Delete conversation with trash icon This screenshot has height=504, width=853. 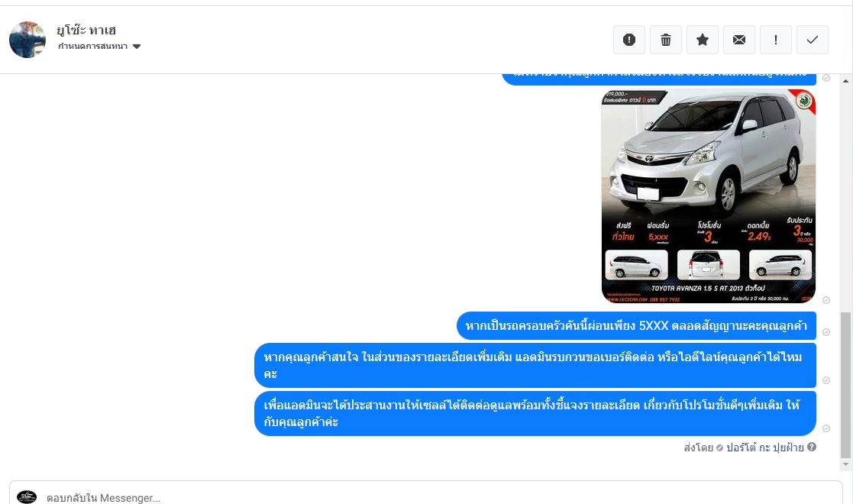point(666,40)
